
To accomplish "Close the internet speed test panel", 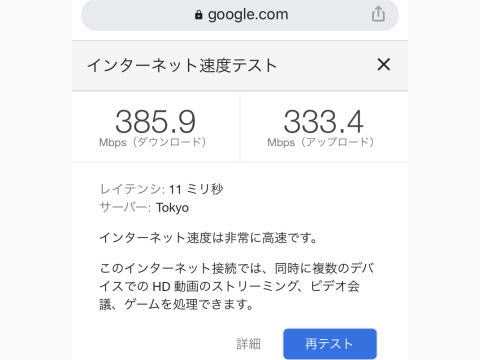I will (384, 64).
